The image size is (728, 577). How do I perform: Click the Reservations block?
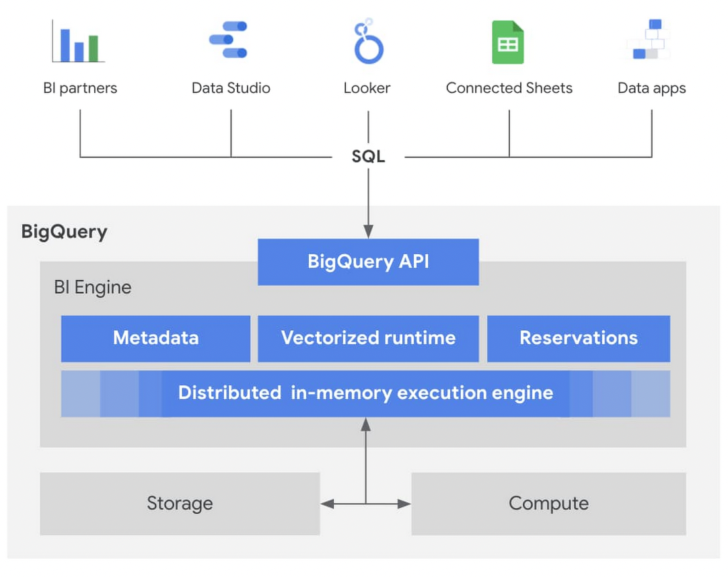pyautogui.click(x=579, y=338)
